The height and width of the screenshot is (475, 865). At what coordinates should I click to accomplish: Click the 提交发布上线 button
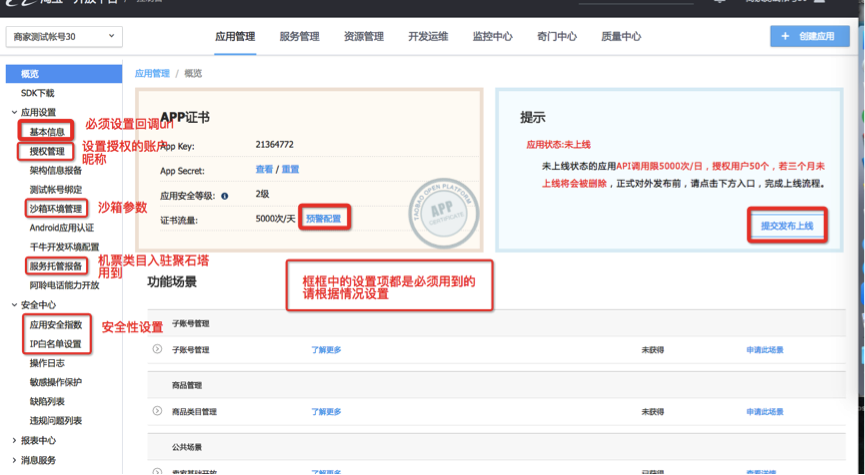(x=787, y=226)
